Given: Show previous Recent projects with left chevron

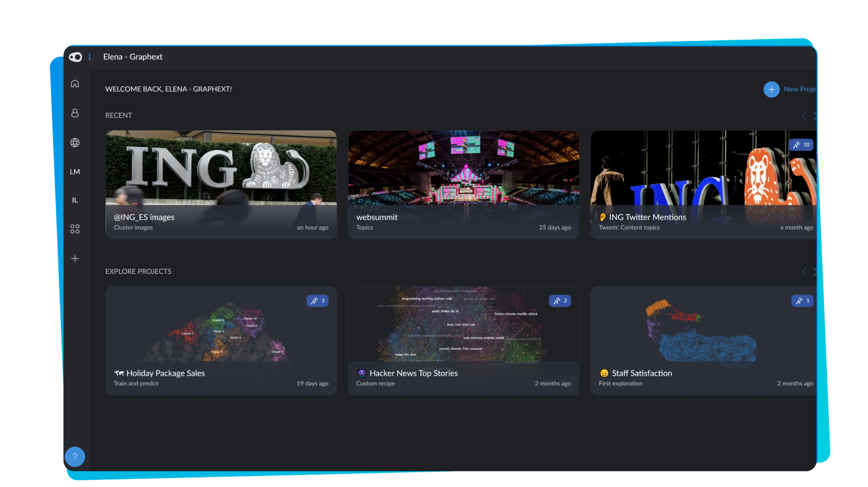Looking at the screenshot, I should (804, 116).
